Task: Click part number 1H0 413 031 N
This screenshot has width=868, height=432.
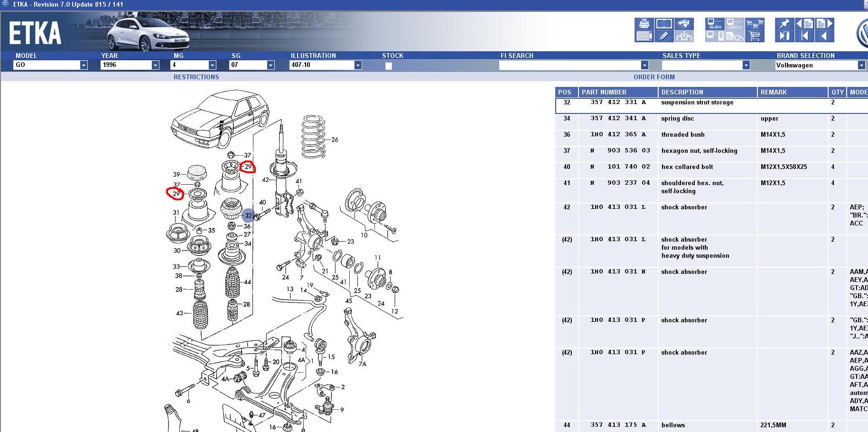Action: point(618,272)
